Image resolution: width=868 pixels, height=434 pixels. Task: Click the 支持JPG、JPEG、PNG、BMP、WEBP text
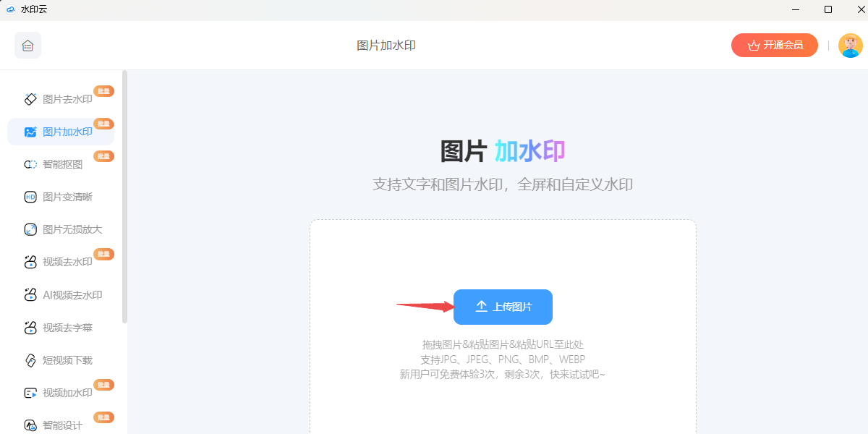point(503,359)
